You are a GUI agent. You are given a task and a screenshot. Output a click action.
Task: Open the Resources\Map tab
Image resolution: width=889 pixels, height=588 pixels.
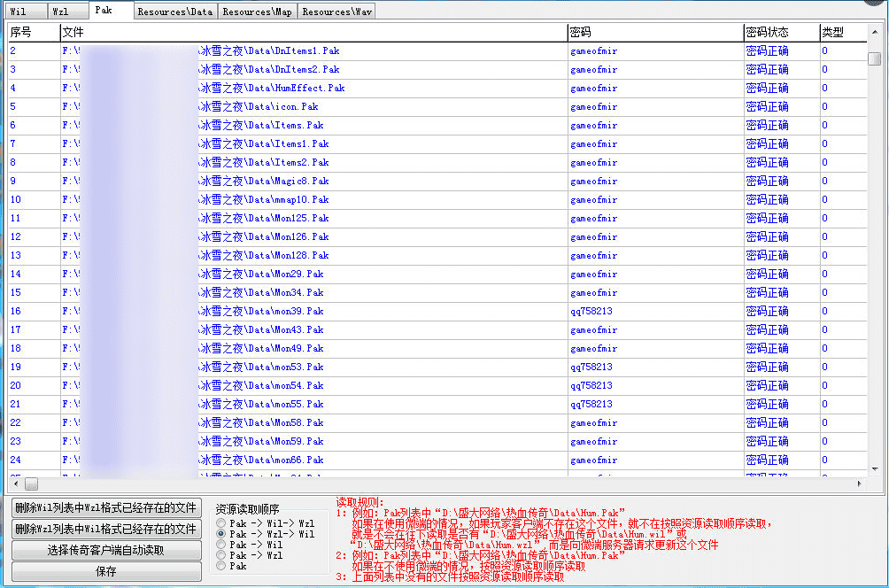click(x=257, y=12)
